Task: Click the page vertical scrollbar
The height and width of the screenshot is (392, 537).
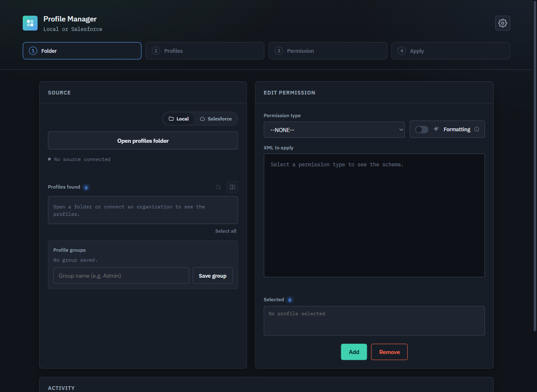Action: pos(535,165)
